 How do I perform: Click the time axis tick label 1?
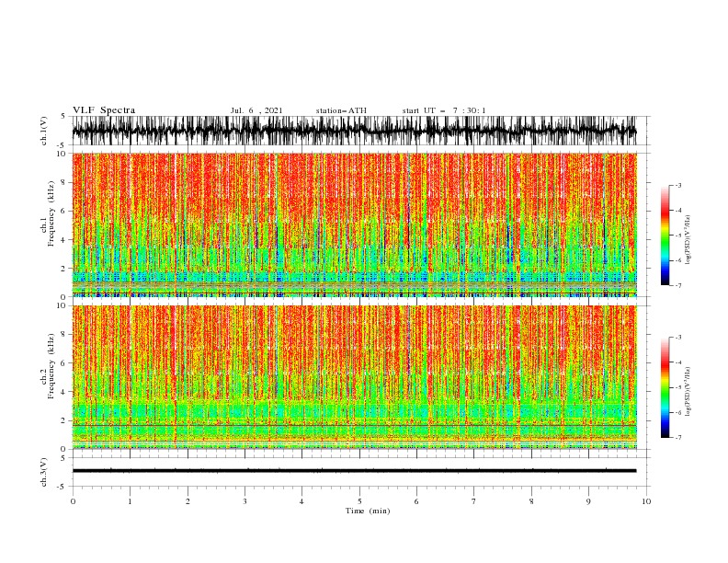click(130, 501)
